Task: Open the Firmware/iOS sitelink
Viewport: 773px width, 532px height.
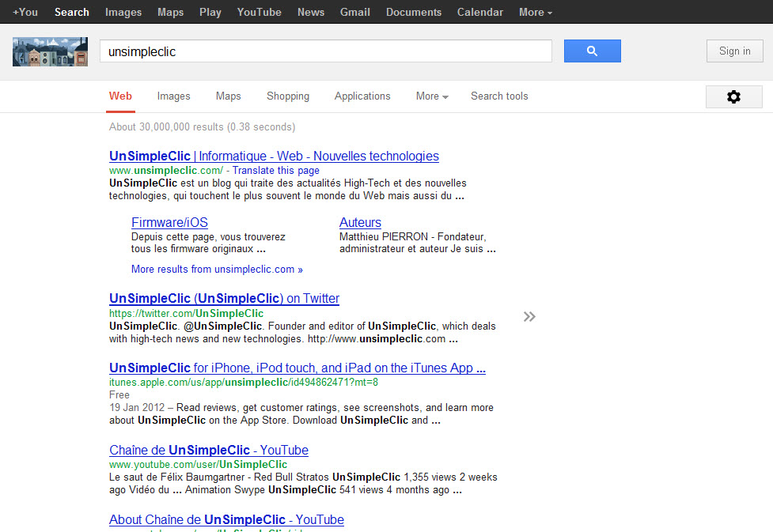Action: [169, 223]
